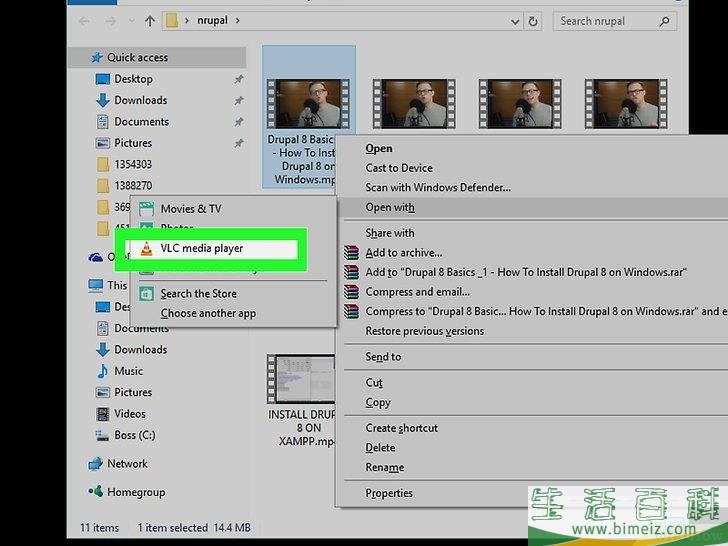Click Search the Store entry

[x=198, y=294]
